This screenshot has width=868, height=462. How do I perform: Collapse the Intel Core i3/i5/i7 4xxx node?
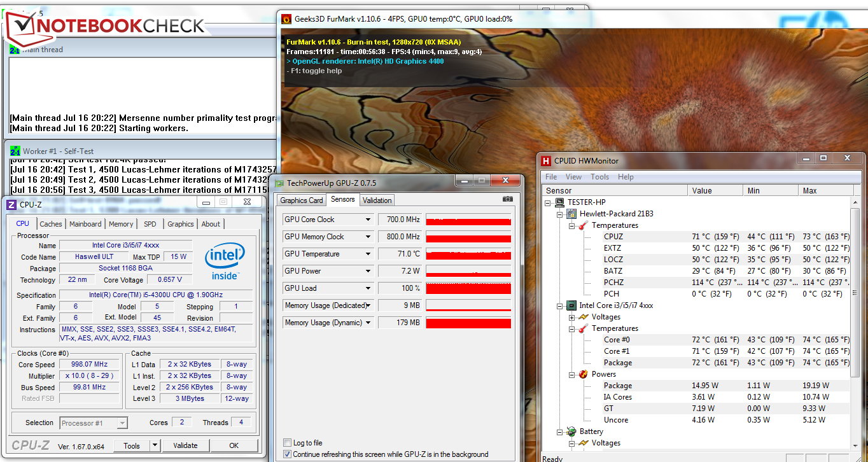tap(561, 305)
